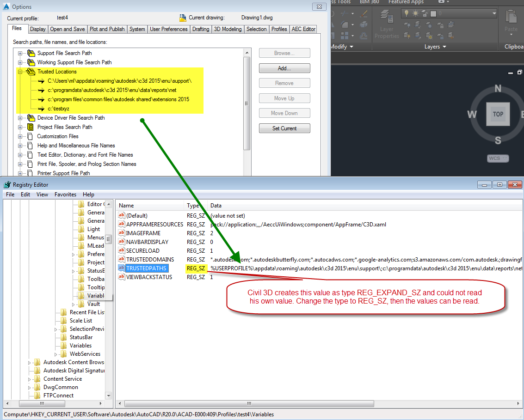Click the Add button in Options dialog
524x420 pixels.
click(x=284, y=68)
